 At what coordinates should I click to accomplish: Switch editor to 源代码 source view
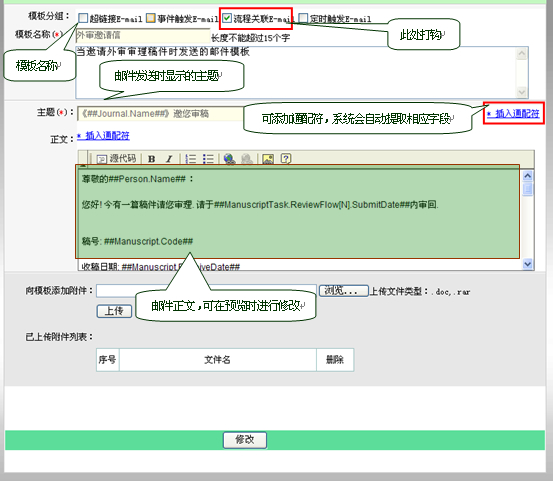[x=117, y=159]
